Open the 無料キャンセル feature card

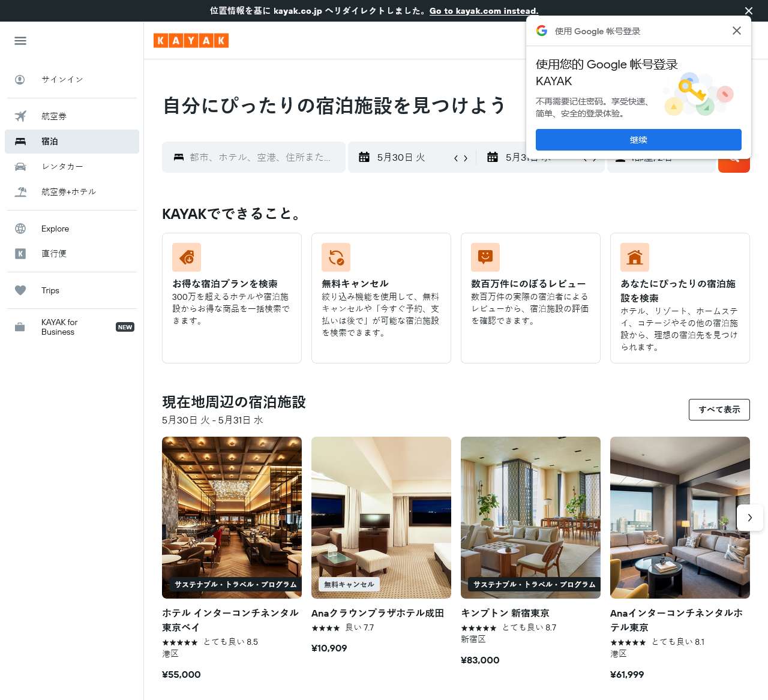(x=381, y=298)
